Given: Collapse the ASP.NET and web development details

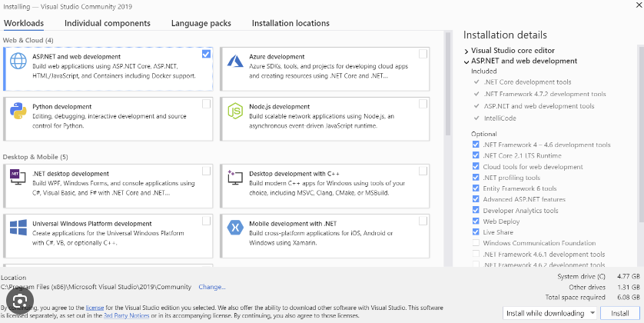Looking at the screenshot, I should point(466,62).
